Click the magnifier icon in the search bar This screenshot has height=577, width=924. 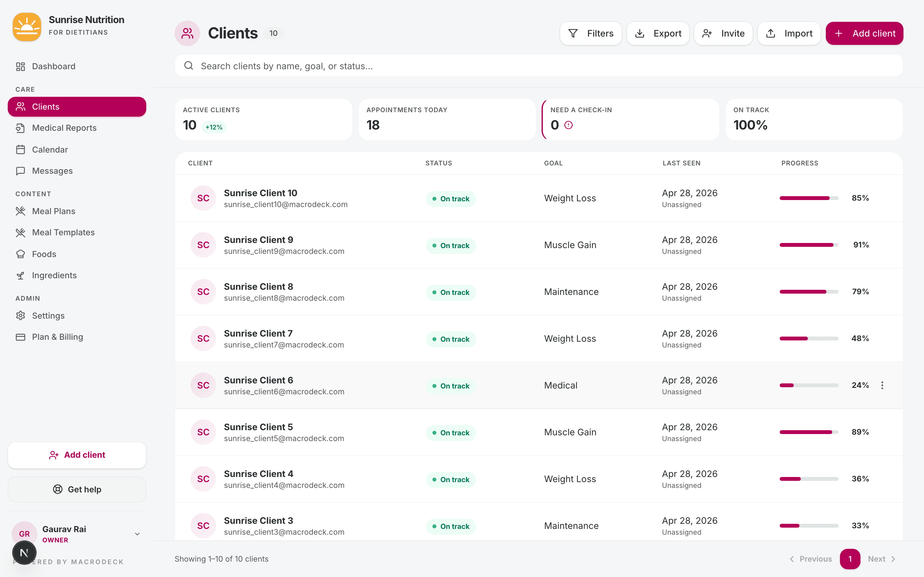tap(189, 66)
